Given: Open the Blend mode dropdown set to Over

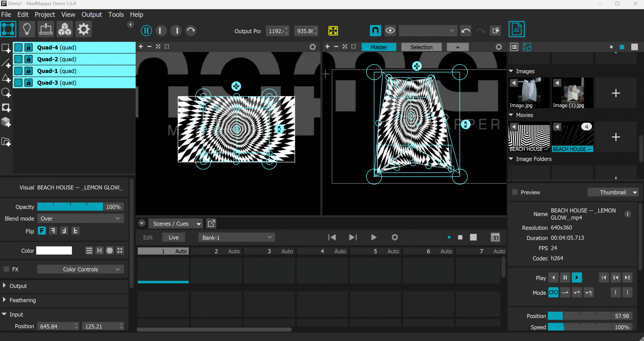Looking at the screenshot, I should click(x=80, y=218).
